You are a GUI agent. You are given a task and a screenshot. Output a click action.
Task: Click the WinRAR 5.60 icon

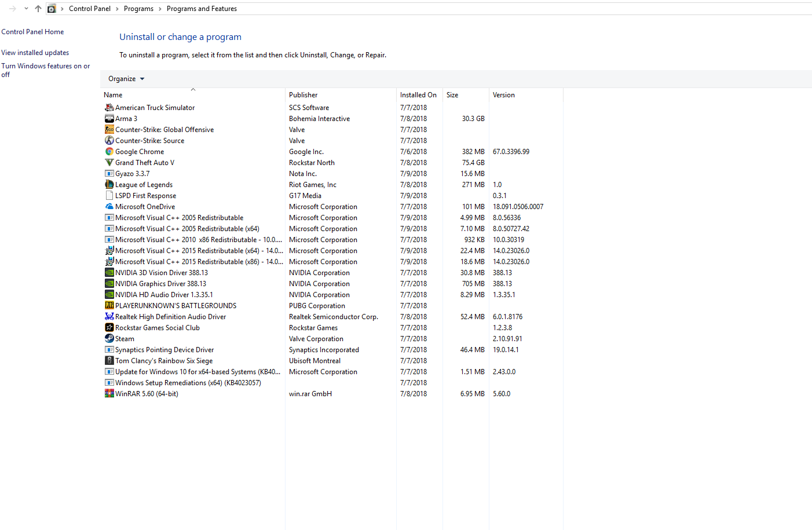pyautogui.click(x=109, y=393)
